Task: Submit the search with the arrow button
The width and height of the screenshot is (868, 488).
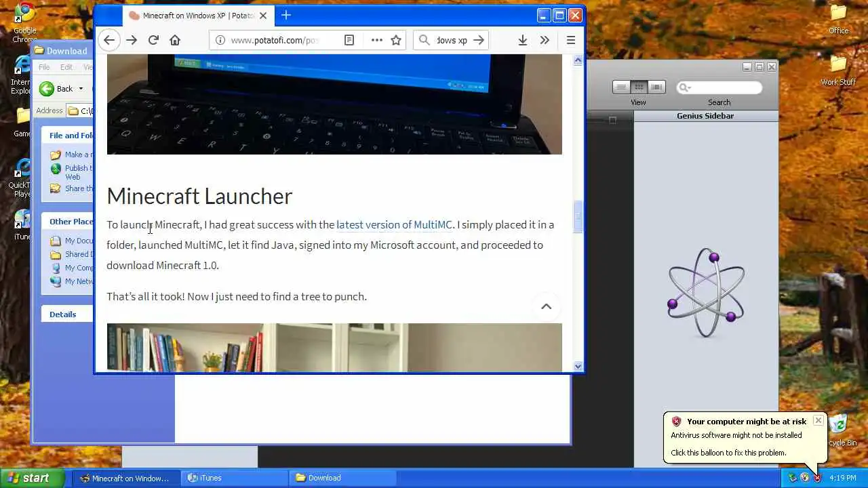Action: 479,40
